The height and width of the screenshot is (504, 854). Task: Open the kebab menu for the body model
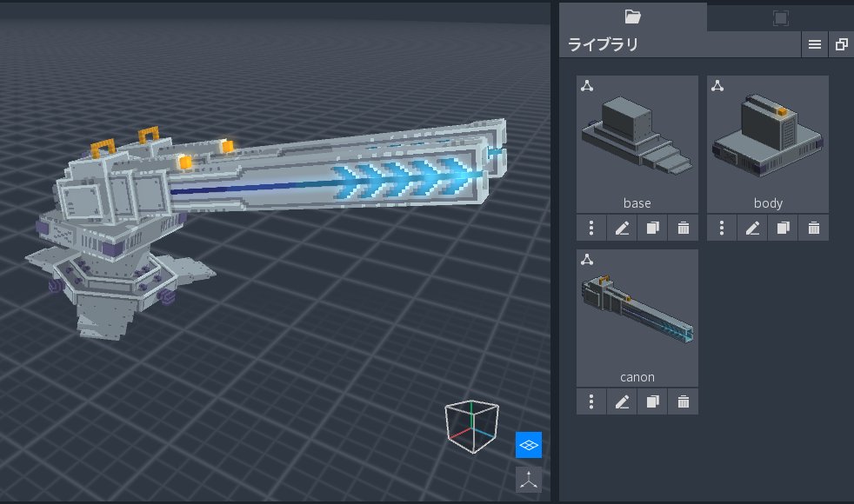tap(721, 227)
